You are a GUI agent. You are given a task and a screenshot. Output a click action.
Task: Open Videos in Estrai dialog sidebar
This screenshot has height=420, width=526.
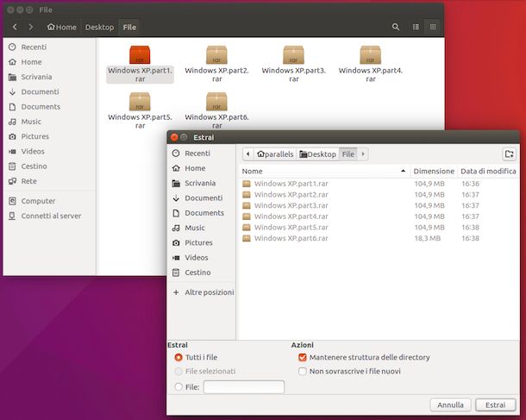pyautogui.click(x=201, y=258)
